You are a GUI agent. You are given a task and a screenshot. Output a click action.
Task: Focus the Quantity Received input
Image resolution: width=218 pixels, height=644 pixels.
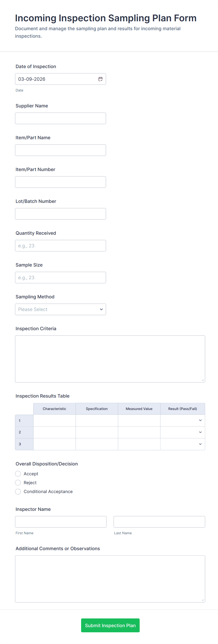60,246
